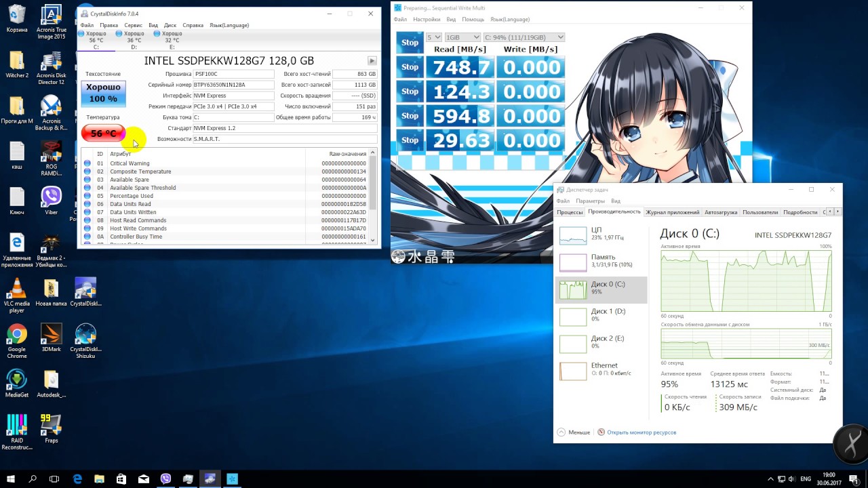Select drive E: tab in CrystalDiskInfo

point(172,40)
